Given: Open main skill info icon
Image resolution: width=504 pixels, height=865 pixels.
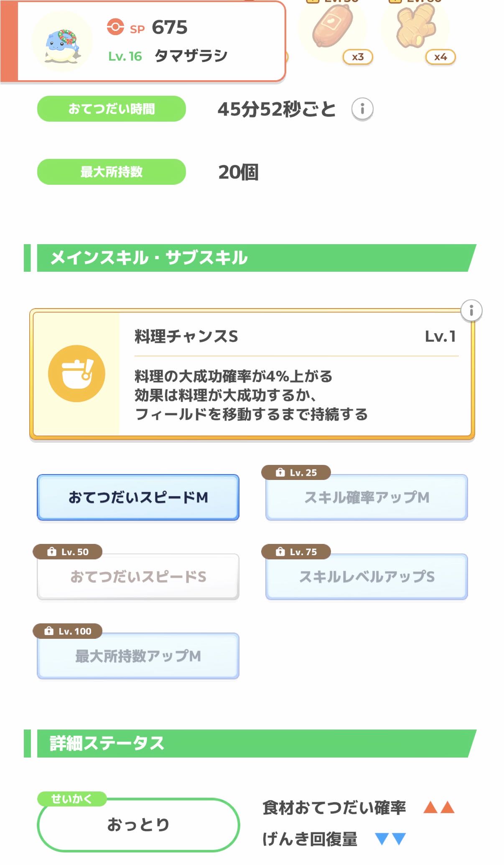Looking at the screenshot, I should (471, 311).
